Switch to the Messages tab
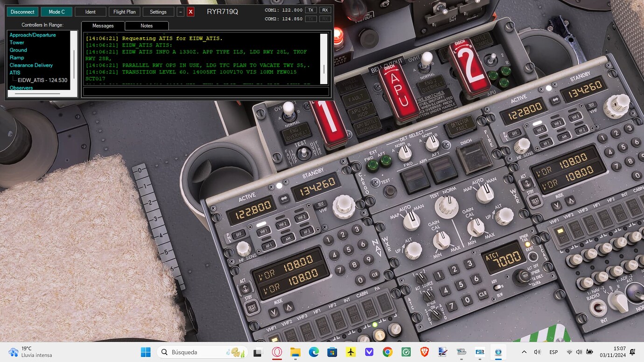Screen dimensions: 644x362 pos(103,26)
